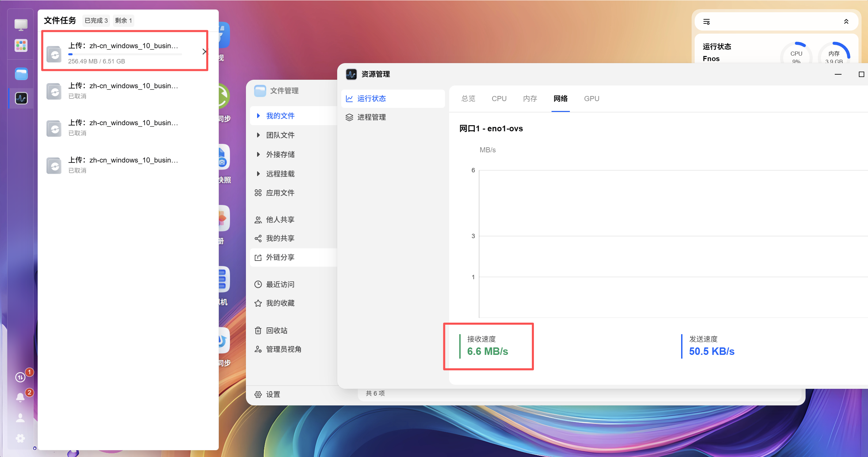Switch to the GPU tab
868x457 pixels.
pos(592,98)
